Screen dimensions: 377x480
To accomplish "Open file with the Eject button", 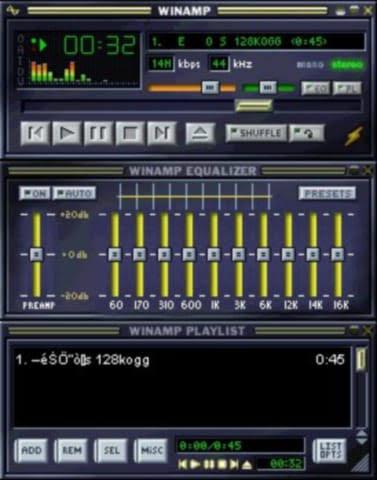I will [200, 133].
